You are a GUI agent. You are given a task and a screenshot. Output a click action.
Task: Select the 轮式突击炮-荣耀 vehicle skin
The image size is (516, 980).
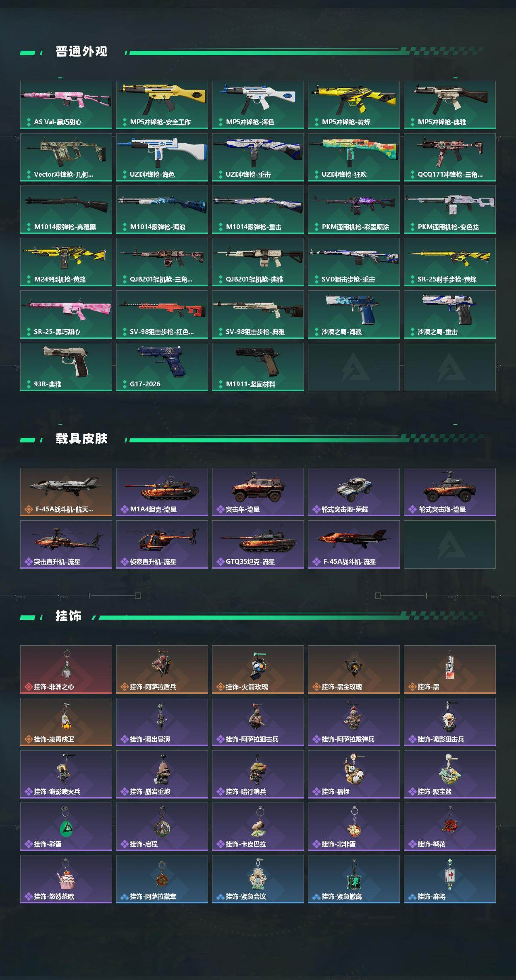point(354,492)
